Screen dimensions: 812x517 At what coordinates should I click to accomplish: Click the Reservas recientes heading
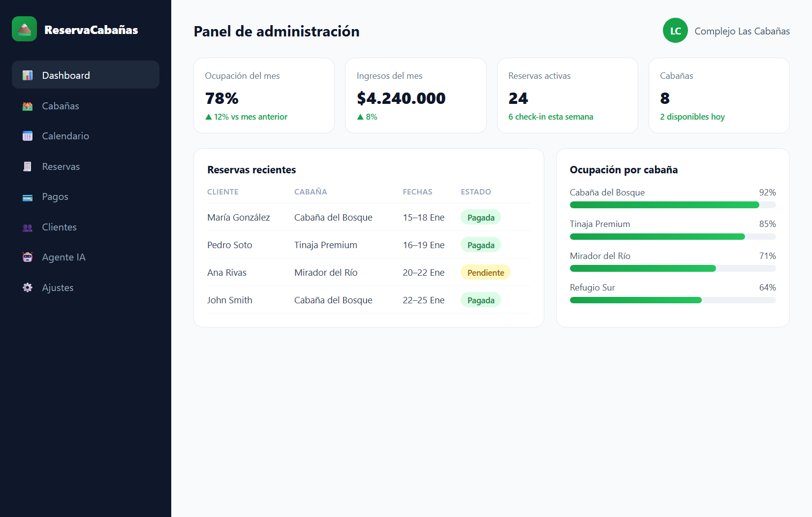(x=251, y=170)
